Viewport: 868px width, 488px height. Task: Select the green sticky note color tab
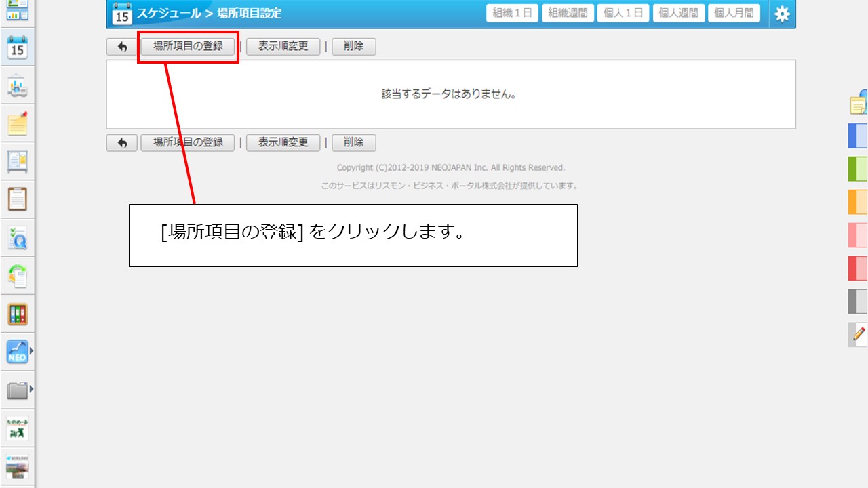pyautogui.click(x=858, y=169)
